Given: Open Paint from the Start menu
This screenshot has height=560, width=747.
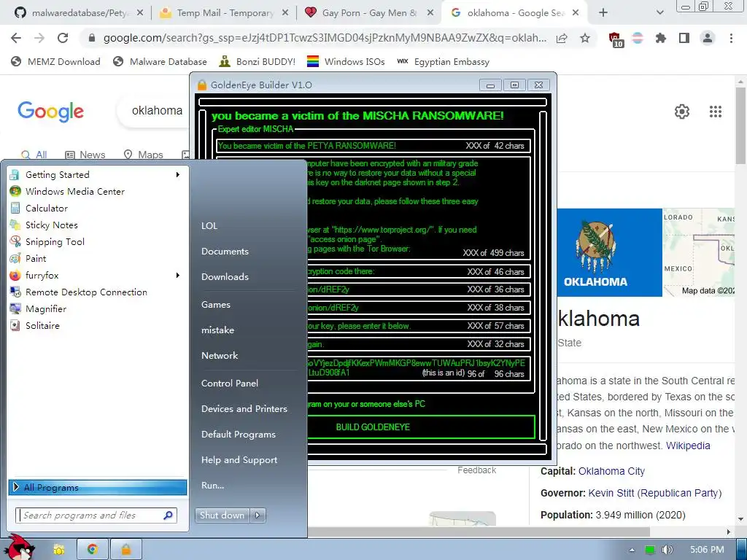Looking at the screenshot, I should click(x=36, y=259).
